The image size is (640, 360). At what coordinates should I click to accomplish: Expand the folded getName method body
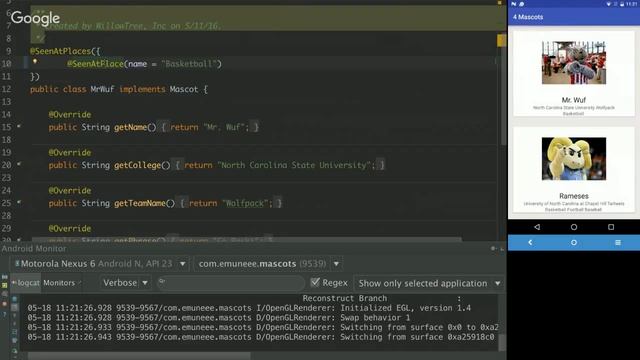point(163,127)
